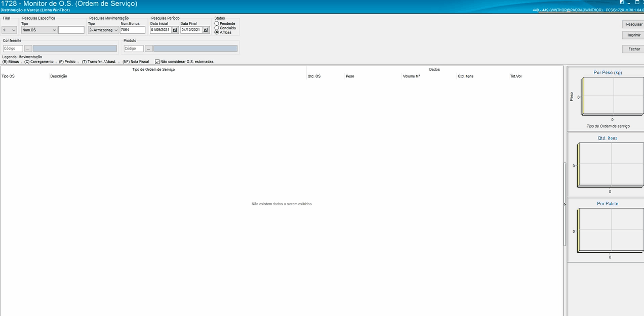Select the Ambas status option
The image size is (644, 316).
coord(217,32)
